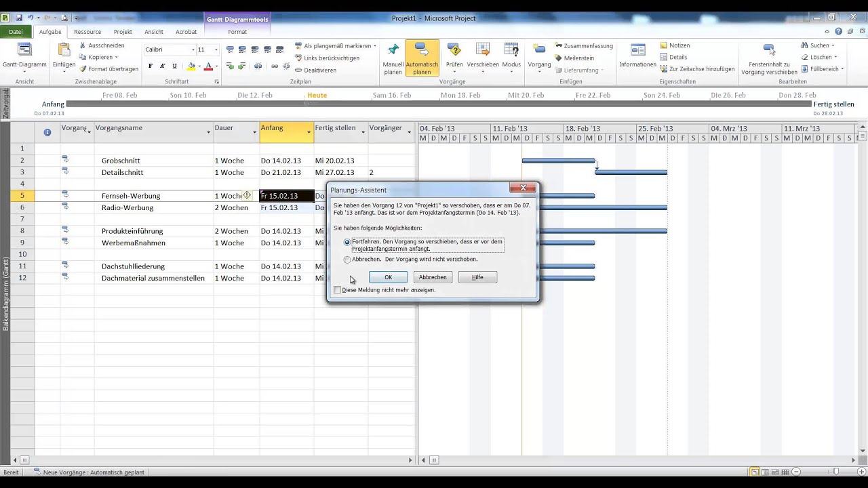Click Anfang column header
868x488 pixels.
point(287,132)
